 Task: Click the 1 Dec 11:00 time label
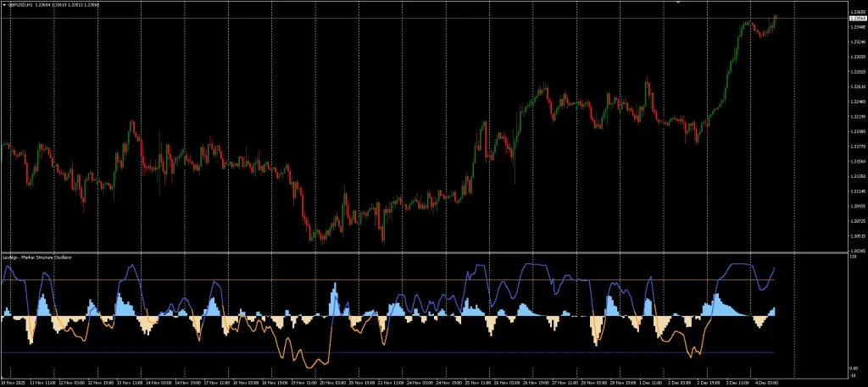point(652,383)
